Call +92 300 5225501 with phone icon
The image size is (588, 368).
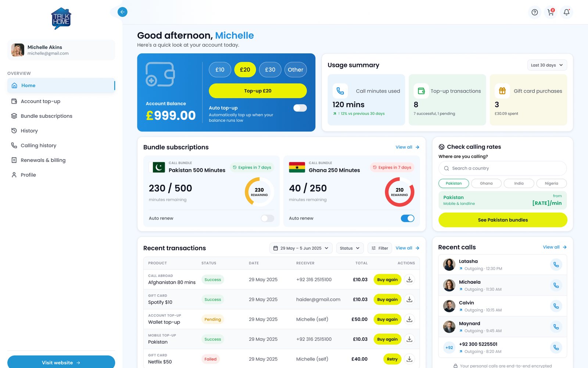tap(556, 347)
